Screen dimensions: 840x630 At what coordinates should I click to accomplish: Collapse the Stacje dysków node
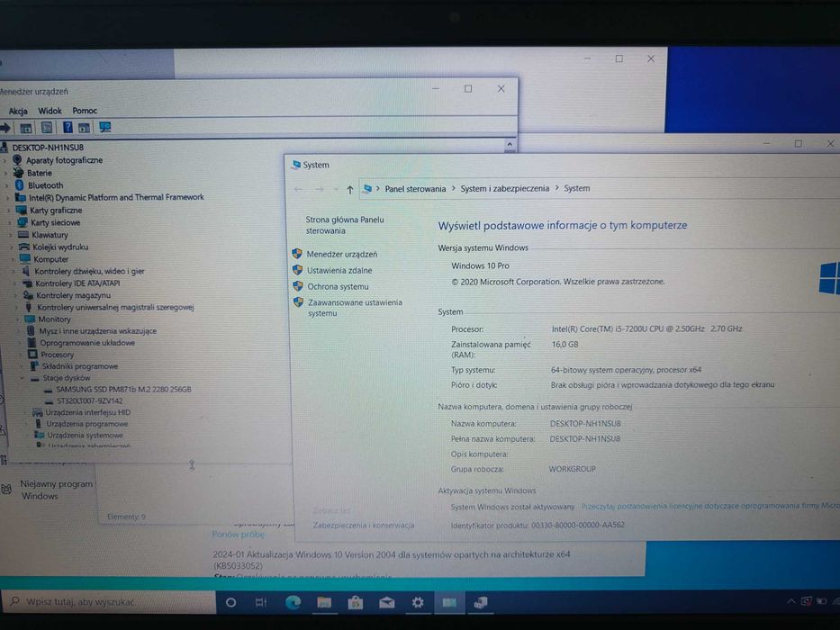tap(23, 378)
